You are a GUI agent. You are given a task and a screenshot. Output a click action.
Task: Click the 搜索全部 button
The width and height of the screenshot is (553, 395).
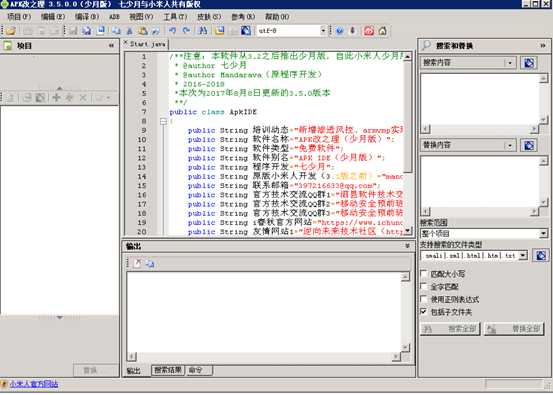[450, 329]
